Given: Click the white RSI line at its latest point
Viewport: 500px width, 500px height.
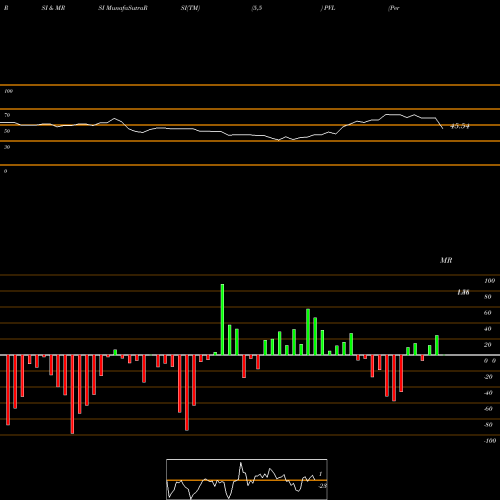Looking at the screenshot, I should 442,128.
